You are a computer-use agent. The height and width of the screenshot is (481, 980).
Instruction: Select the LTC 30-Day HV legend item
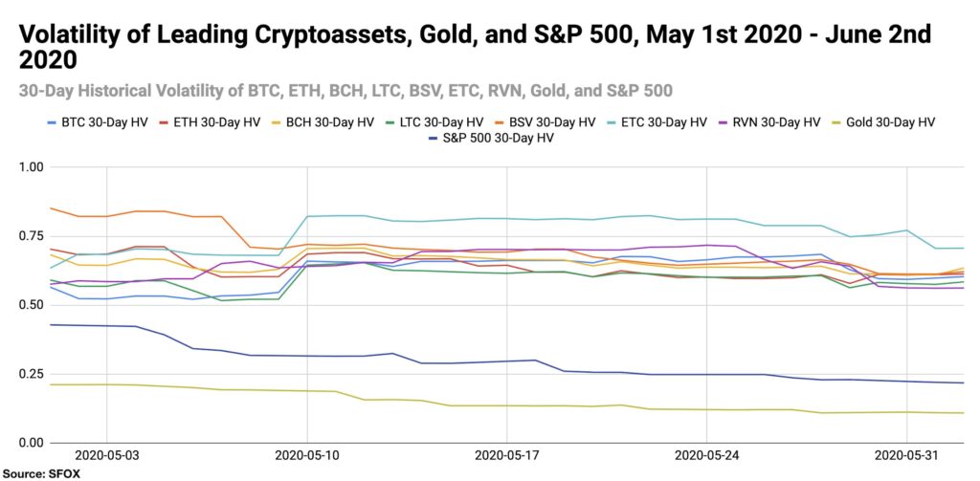(x=432, y=122)
